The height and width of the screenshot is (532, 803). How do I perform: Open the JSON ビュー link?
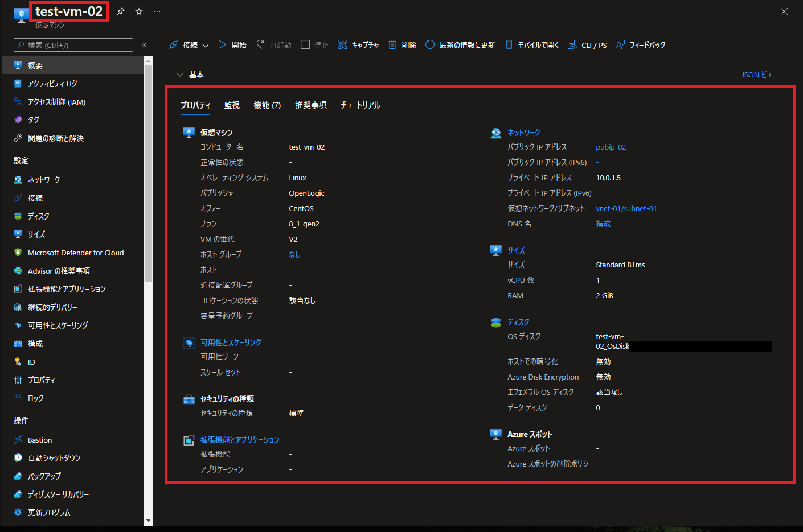[759, 75]
